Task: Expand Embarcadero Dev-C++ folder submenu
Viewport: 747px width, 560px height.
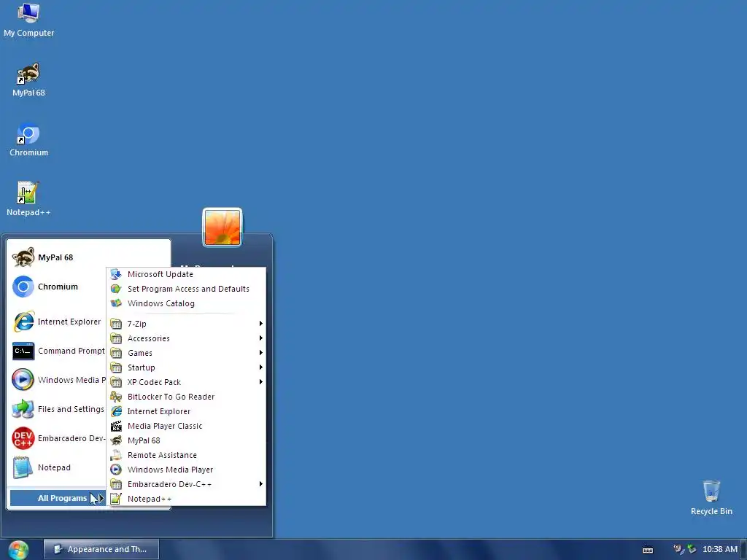Action: [x=186, y=484]
